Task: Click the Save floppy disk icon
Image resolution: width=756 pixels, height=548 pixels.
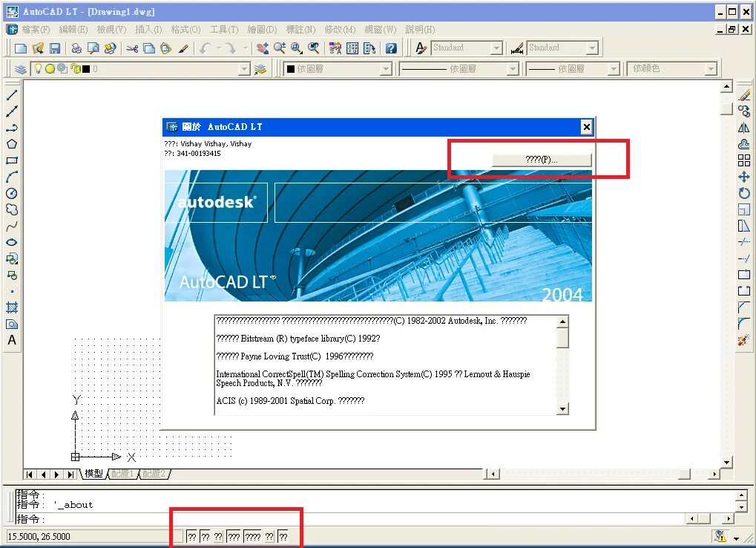Action: [x=54, y=48]
